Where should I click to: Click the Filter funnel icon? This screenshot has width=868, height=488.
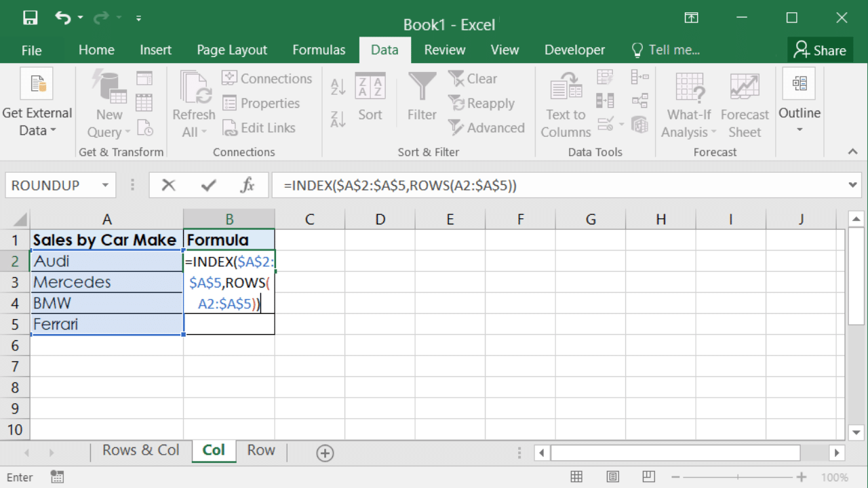pos(422,97)
